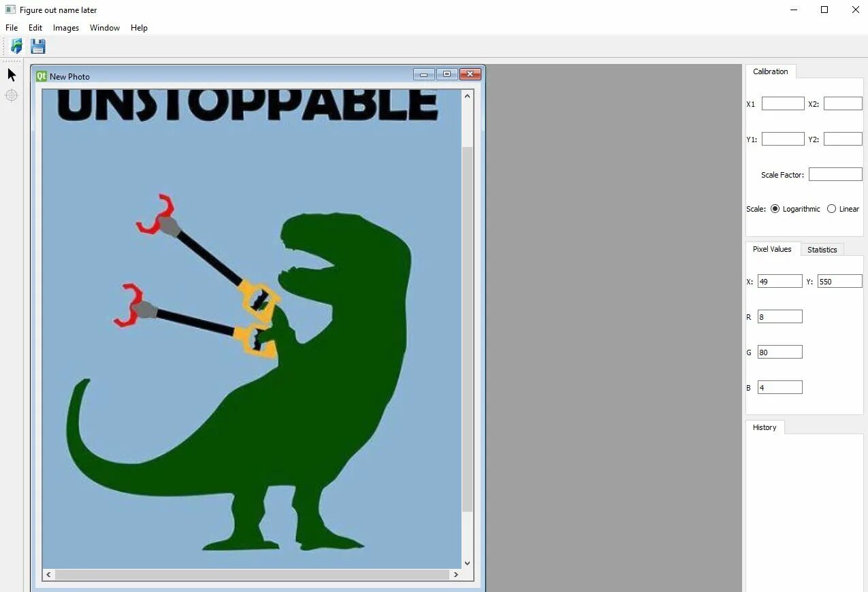Click the X1 calibration input field

[783, 103]
